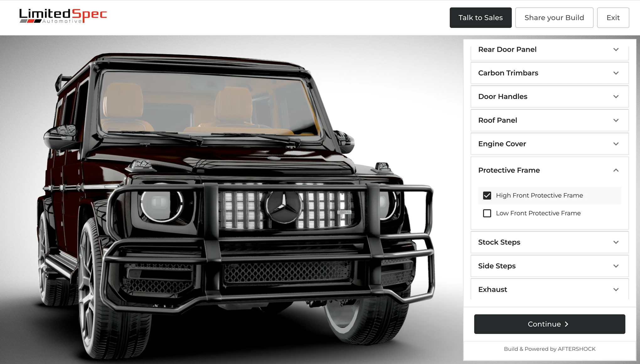Check Low Front Protective Frame checkbox
The image size is (640, 364).
487,213
